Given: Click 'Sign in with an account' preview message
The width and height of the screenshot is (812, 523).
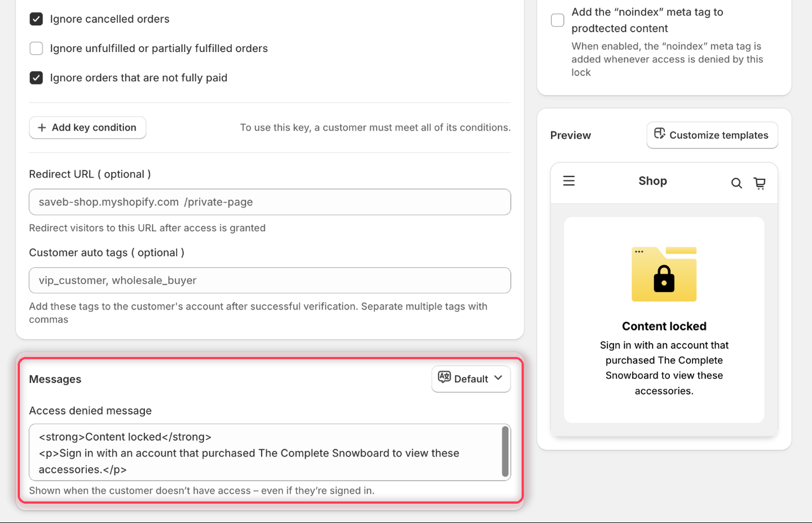Looking at the screenshot, I should 664,368.
